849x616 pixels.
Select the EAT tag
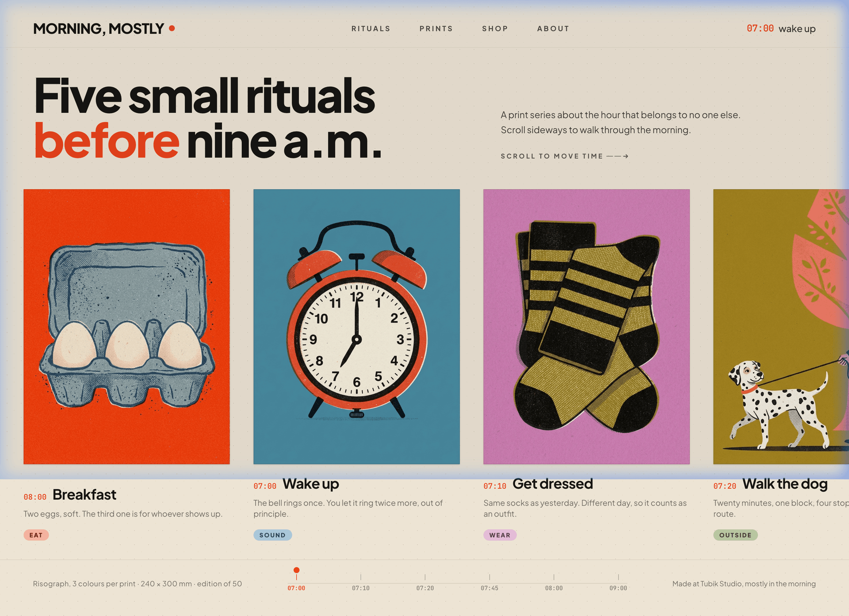tap(36, 535)
